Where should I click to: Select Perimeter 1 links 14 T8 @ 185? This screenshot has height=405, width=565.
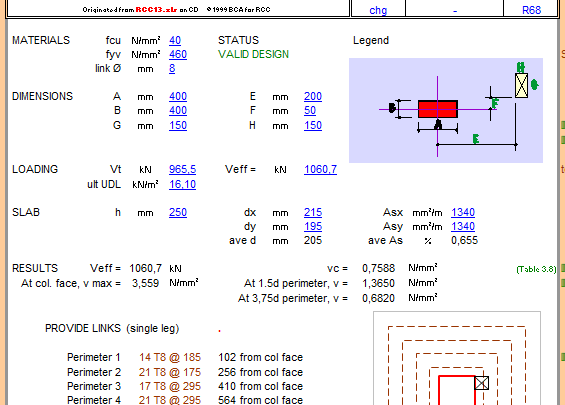point(170,357)
